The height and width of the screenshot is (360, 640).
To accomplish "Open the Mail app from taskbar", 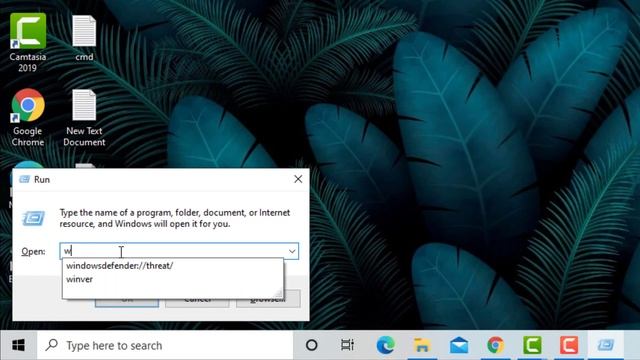I will (459, 345).
